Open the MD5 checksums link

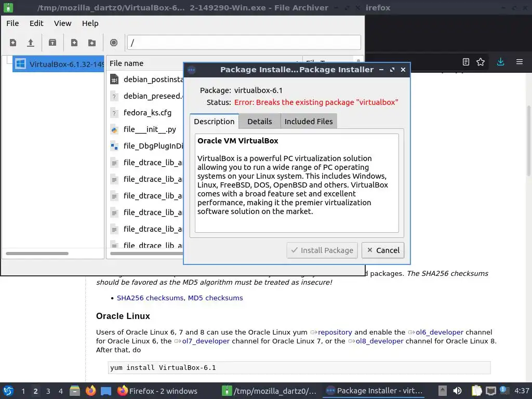click(x=216, y=298)
